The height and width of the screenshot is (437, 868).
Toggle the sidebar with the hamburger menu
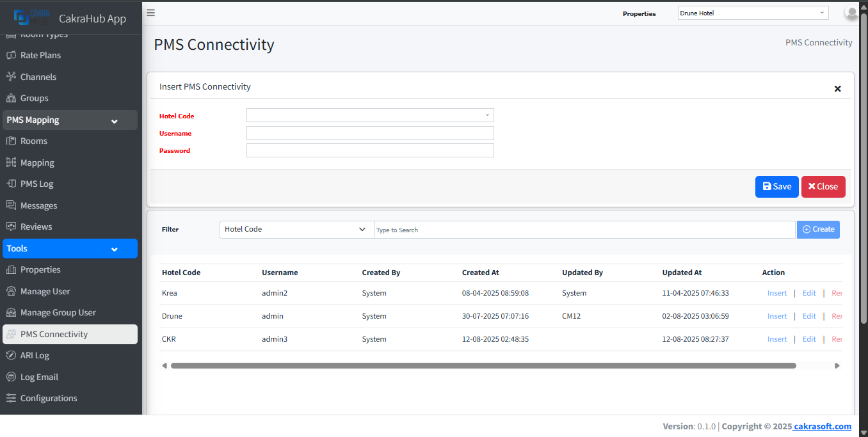[150, 12]
